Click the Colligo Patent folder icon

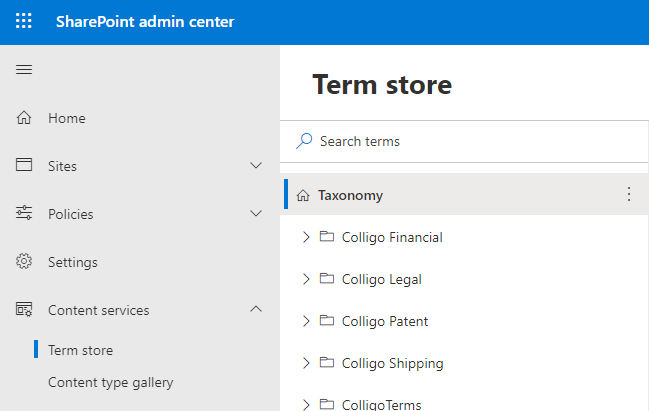327,320
